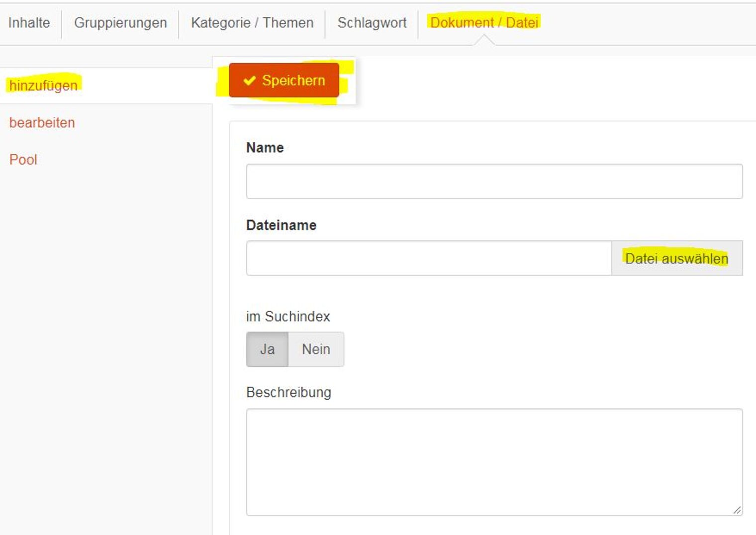Switch to the Inhalte tab
Screen dimensions: 756x535
[28, 22]
